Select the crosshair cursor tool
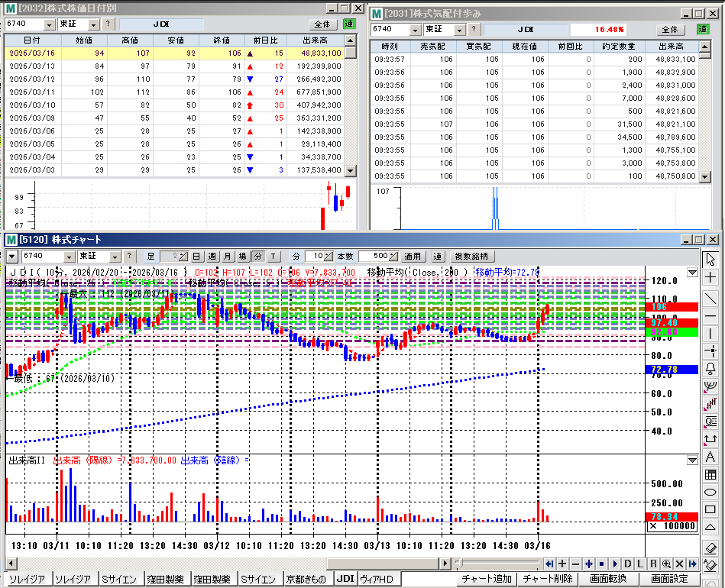 (x=710, y=277)
